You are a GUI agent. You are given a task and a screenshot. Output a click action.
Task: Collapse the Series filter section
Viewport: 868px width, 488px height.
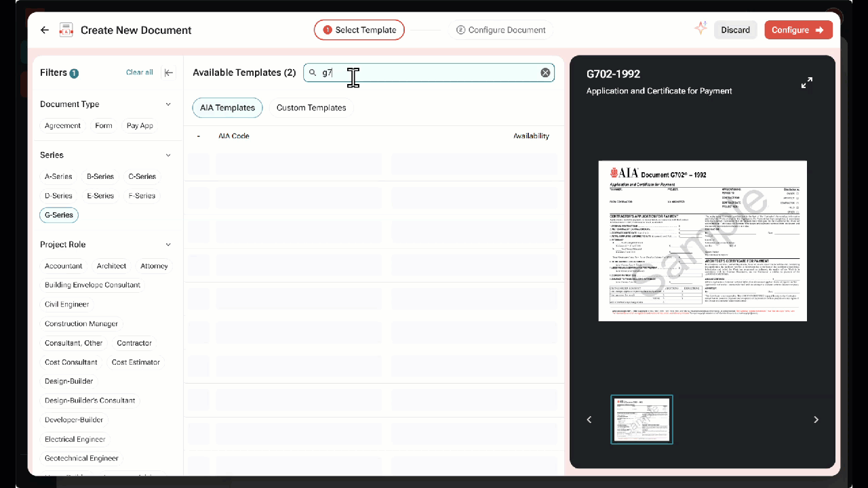tap(168, 155)
